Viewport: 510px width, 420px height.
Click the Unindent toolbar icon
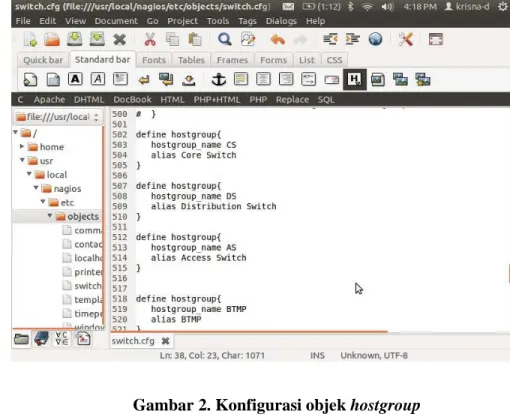coord(330,39)
